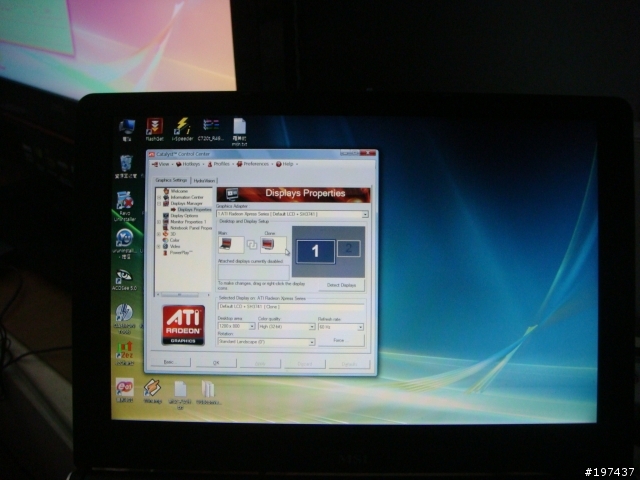
Task: Click the Discard button
Action: (x=304, y=364)
